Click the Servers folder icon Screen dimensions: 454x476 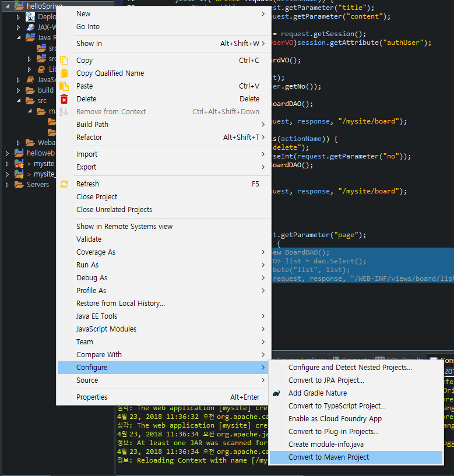pos(19,185)
